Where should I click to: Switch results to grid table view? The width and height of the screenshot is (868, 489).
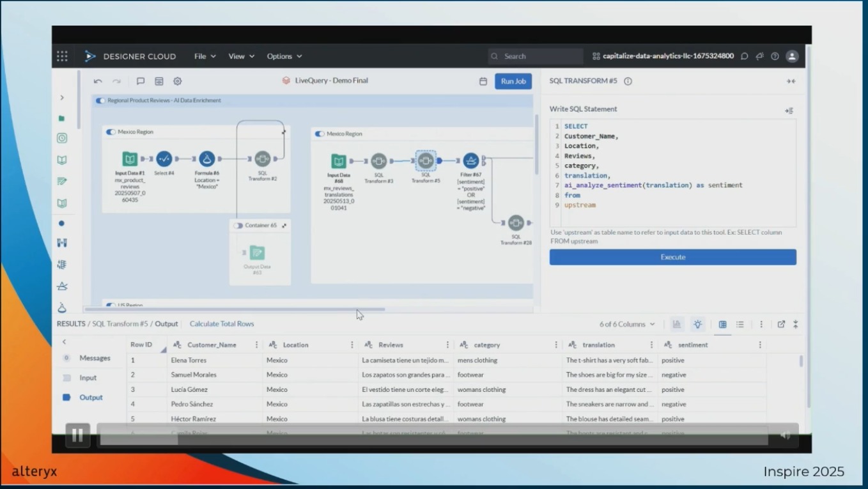[722, 324]
